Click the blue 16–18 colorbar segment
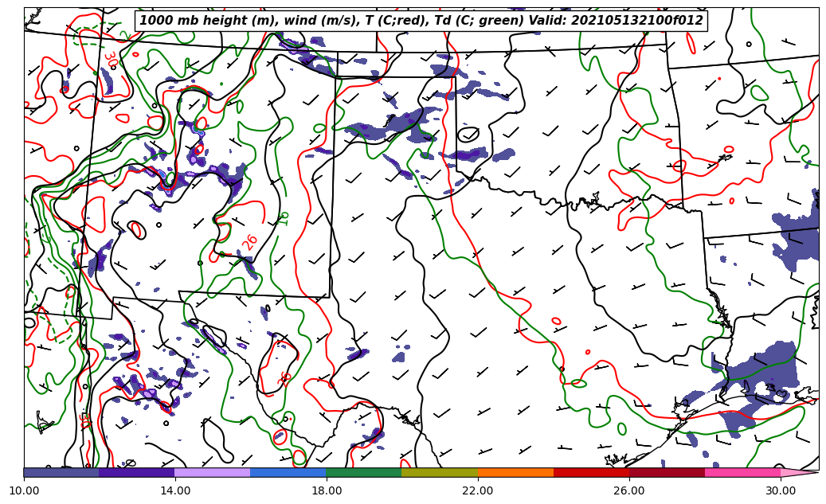This screenshot has width=826, height=504. tap(288, 472)
